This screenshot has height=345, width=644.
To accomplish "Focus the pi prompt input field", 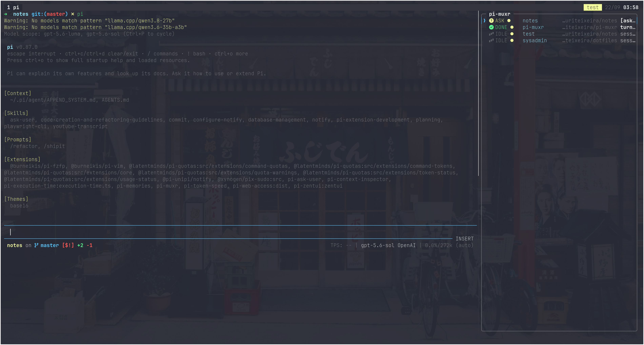I will click(240, 232).
